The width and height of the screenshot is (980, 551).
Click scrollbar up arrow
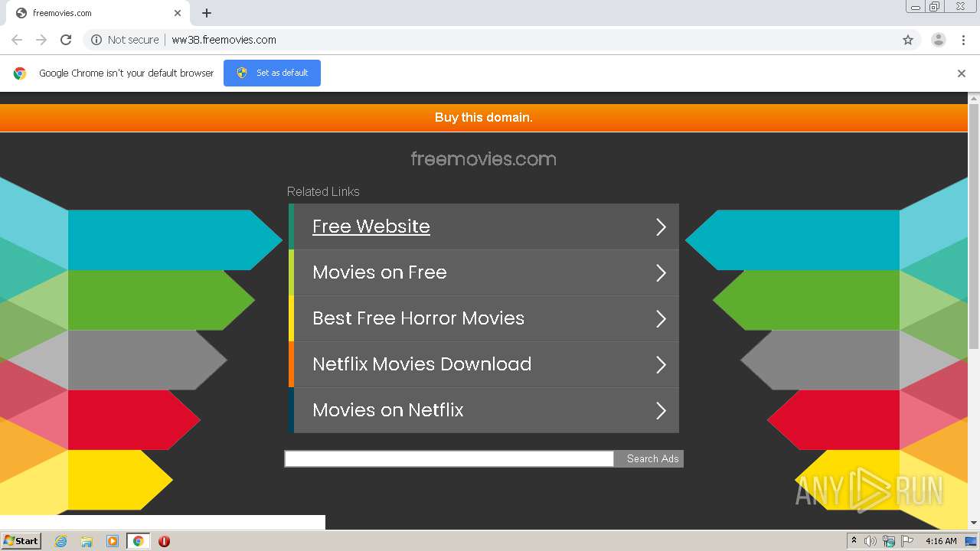pyautogui.click(x=974, y=98)
